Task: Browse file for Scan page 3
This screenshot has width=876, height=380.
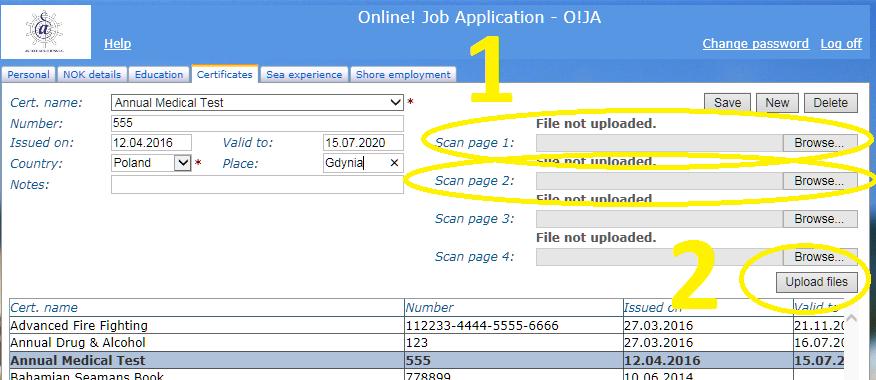Action: [x=820, y=218]
